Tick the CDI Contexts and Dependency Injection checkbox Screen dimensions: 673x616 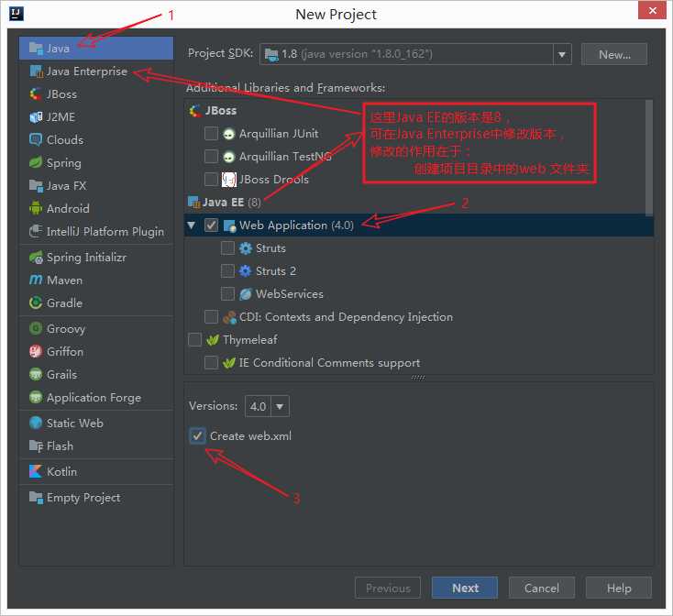click(211, 317)
